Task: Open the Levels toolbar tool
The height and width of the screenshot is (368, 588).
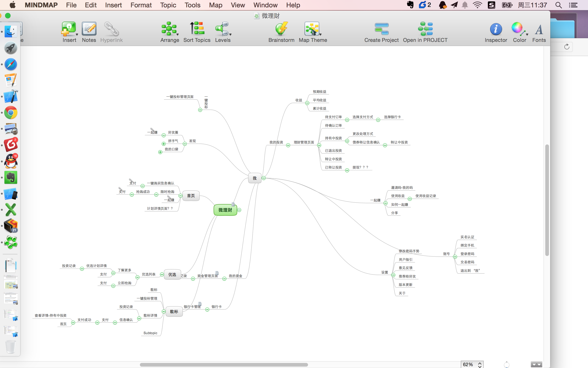Action: tap(223, 29)
